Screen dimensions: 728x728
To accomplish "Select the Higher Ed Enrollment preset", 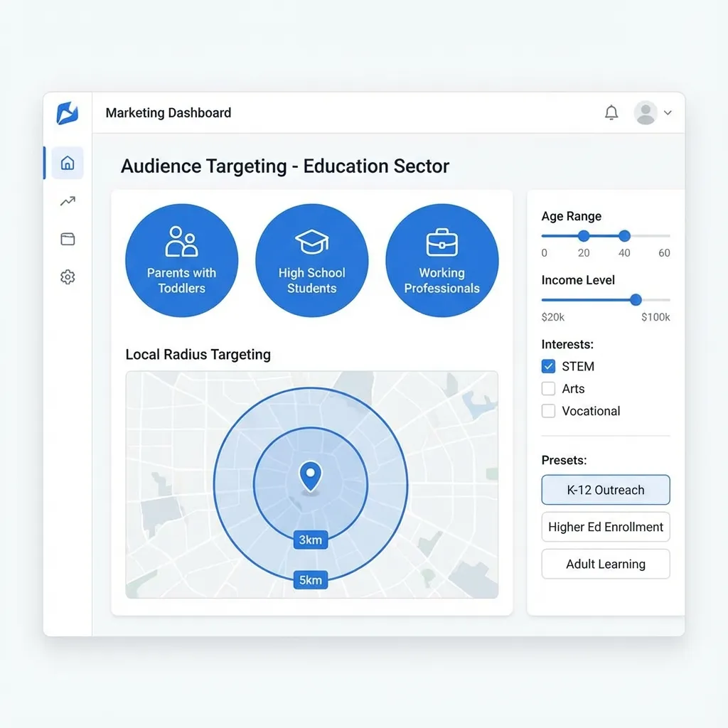I will coord(606,527).
